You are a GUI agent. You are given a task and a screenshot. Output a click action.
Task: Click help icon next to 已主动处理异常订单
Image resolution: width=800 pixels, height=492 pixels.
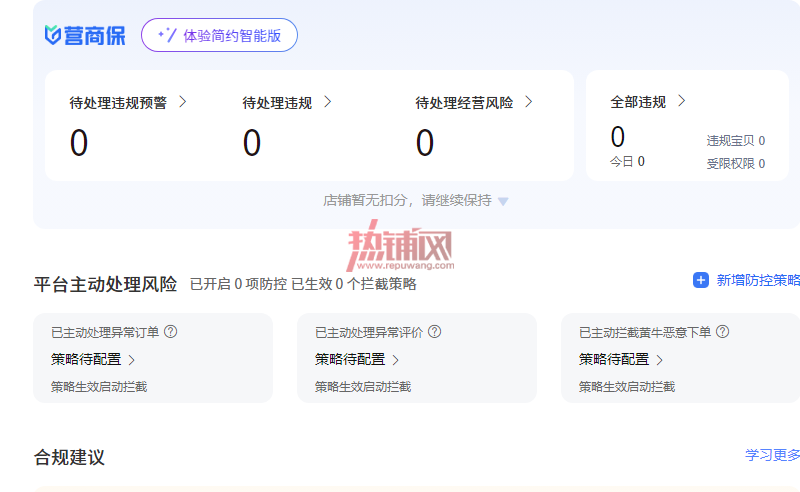tap(170, 332)
